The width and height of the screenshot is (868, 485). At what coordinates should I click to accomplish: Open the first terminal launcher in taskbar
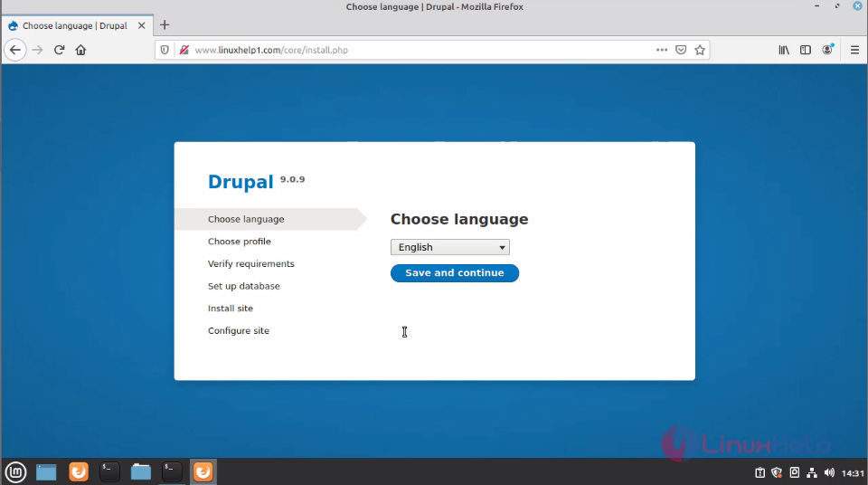pos(109,471)
